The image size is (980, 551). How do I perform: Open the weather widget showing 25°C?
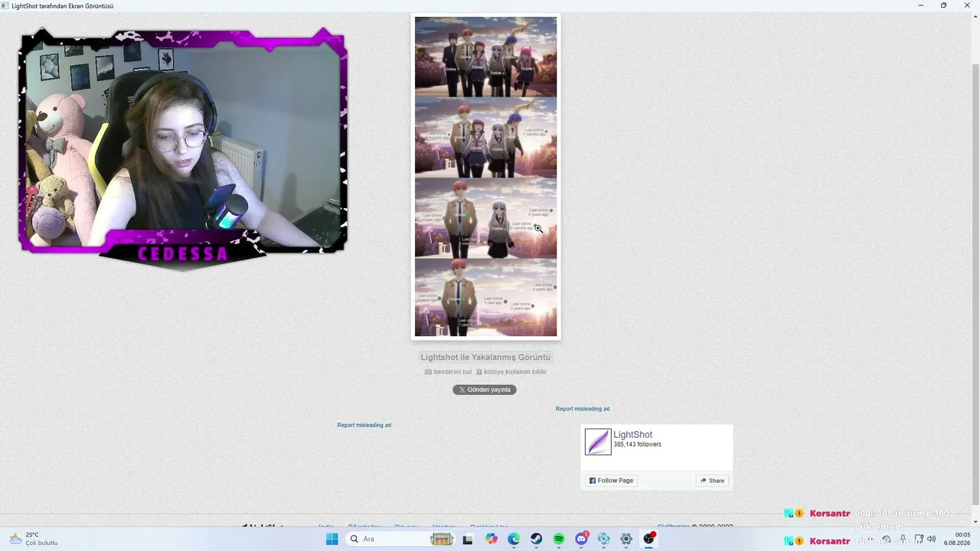click(34, 539)
